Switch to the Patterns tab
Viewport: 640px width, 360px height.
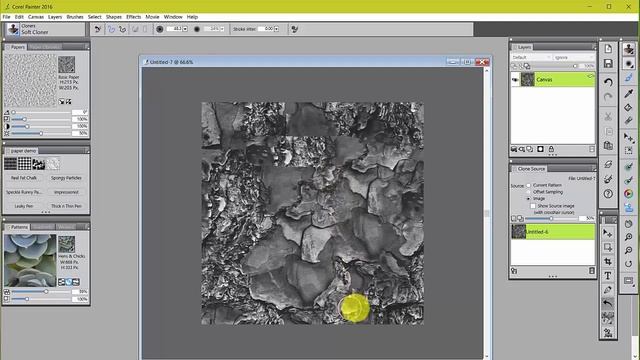tap(17, 227)
